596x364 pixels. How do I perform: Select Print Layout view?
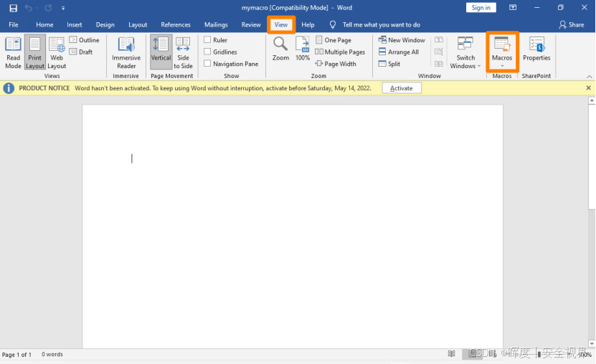(x=35, y=53)
